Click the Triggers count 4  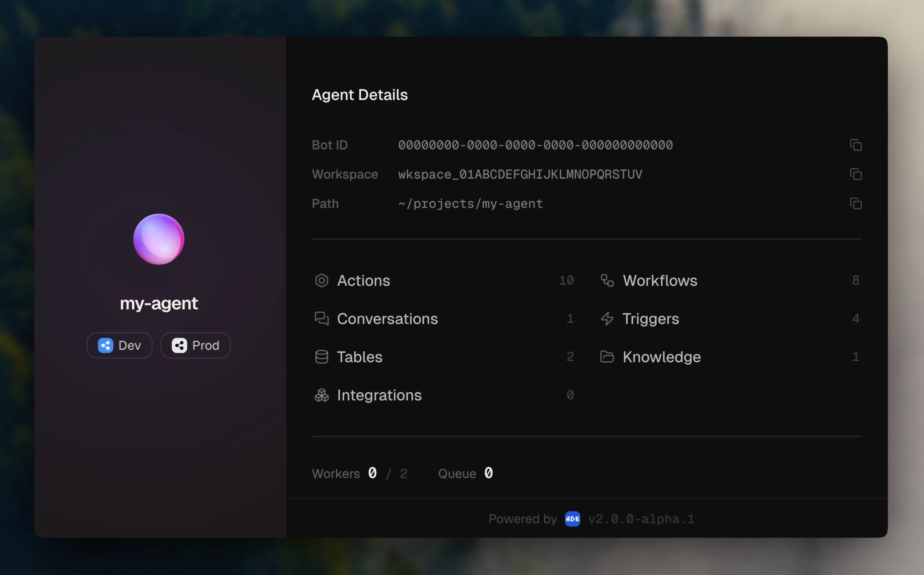click(855, 318)
